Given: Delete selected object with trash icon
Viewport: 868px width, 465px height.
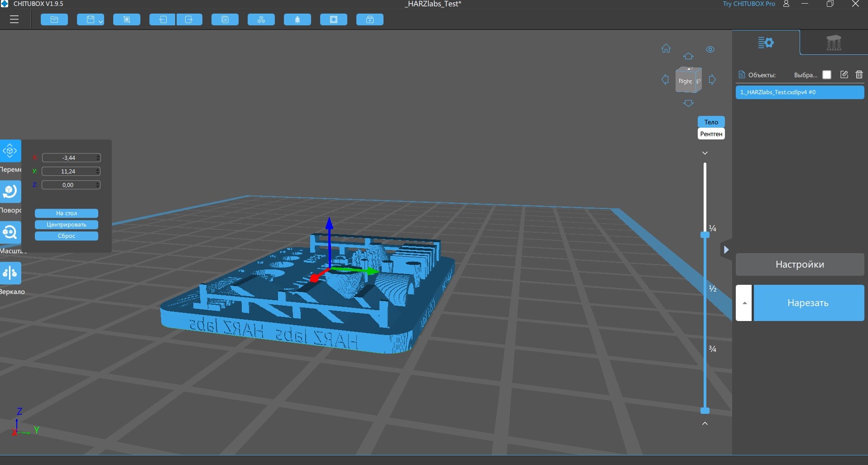Looking at the screenshot, I should [x=859, y=75].
